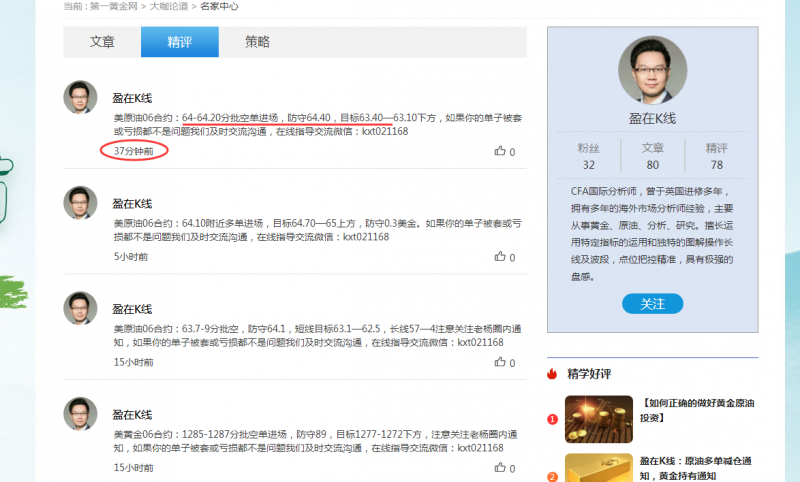Viewport: 800px width, 482px height.
Task: Open the 文章 tab
Action: pyautogui.click(x=102, y=42)
